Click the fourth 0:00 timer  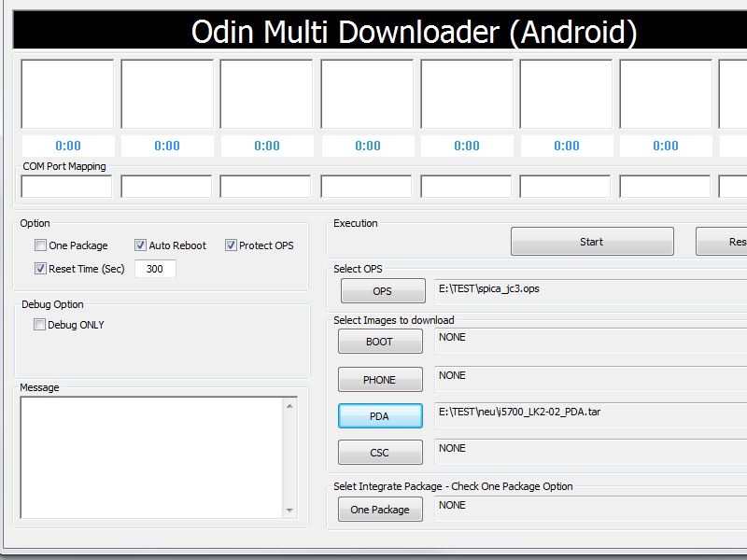pyautogui.click(x=368, y=146)
